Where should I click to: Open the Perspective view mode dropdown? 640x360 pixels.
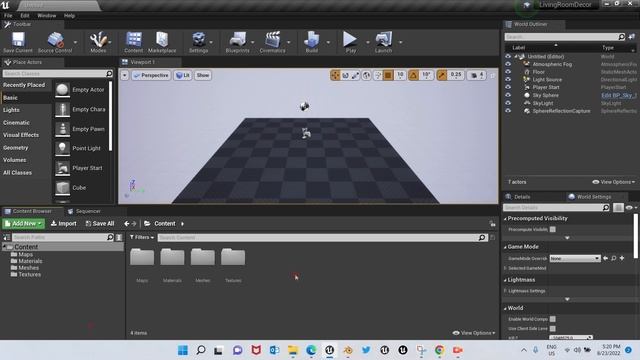point(151,75)
